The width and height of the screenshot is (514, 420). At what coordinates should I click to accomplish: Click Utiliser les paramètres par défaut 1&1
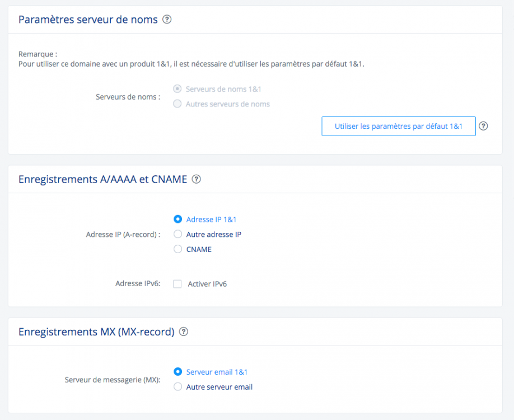398,126
